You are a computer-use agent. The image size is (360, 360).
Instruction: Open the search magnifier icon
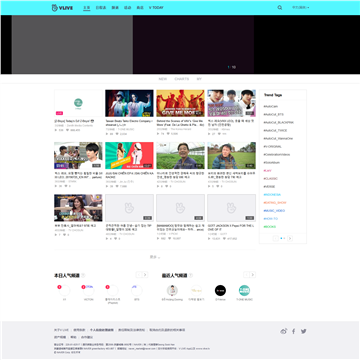(280, 8)
